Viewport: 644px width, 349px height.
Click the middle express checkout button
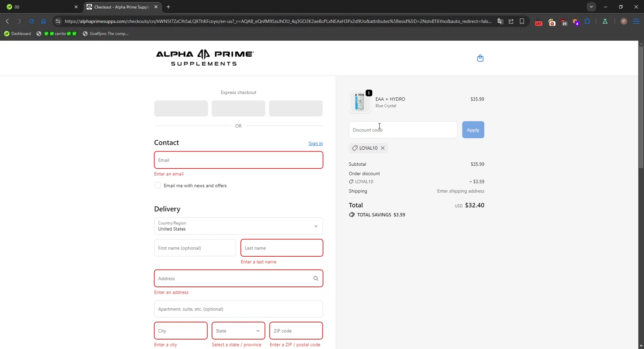pos(238,109)
